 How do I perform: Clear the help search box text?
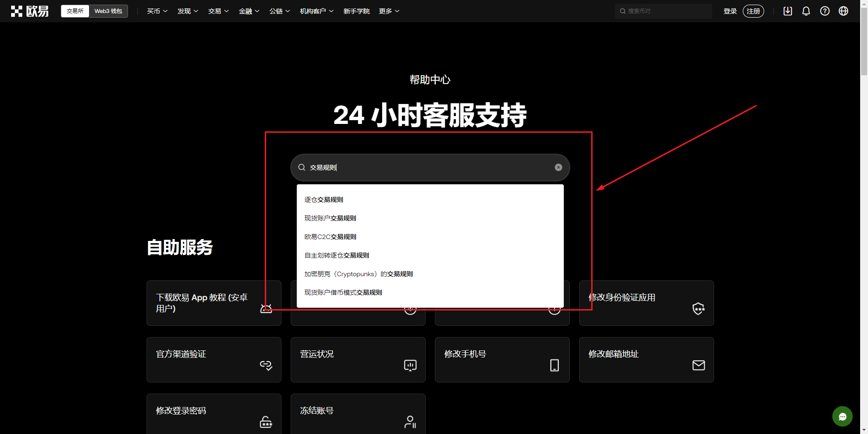click(558, 168)
